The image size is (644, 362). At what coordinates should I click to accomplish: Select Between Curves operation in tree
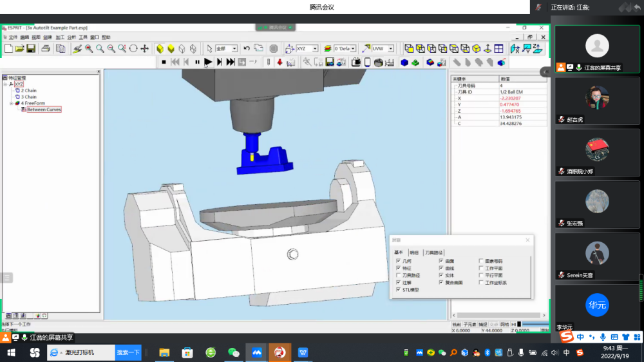tap(44, 110)
